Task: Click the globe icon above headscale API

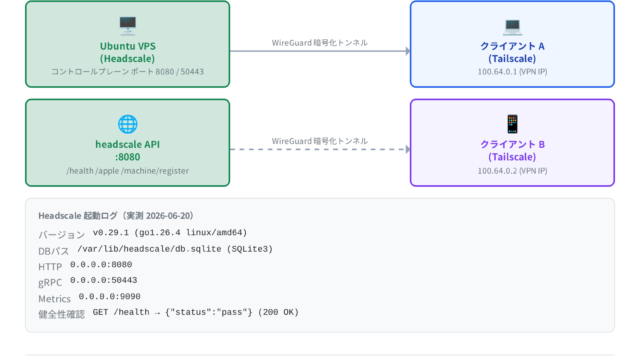Action: click(127, 124)
